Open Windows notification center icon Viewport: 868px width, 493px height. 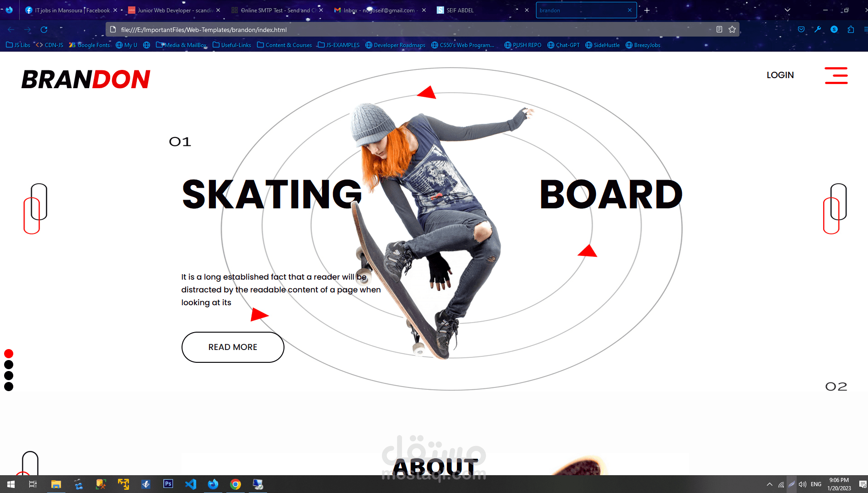[x=863, y=484]
